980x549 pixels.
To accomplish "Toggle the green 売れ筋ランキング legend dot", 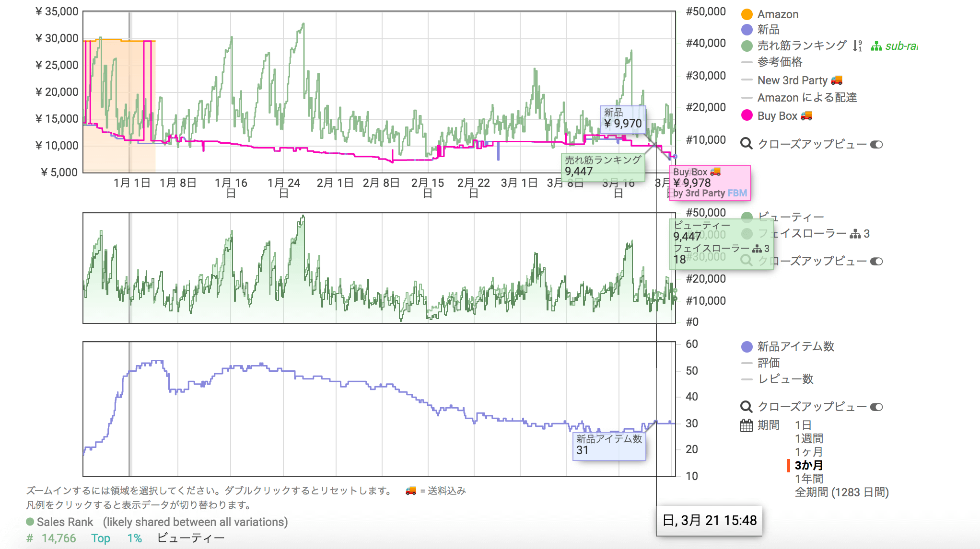I will tap(747, 46).
